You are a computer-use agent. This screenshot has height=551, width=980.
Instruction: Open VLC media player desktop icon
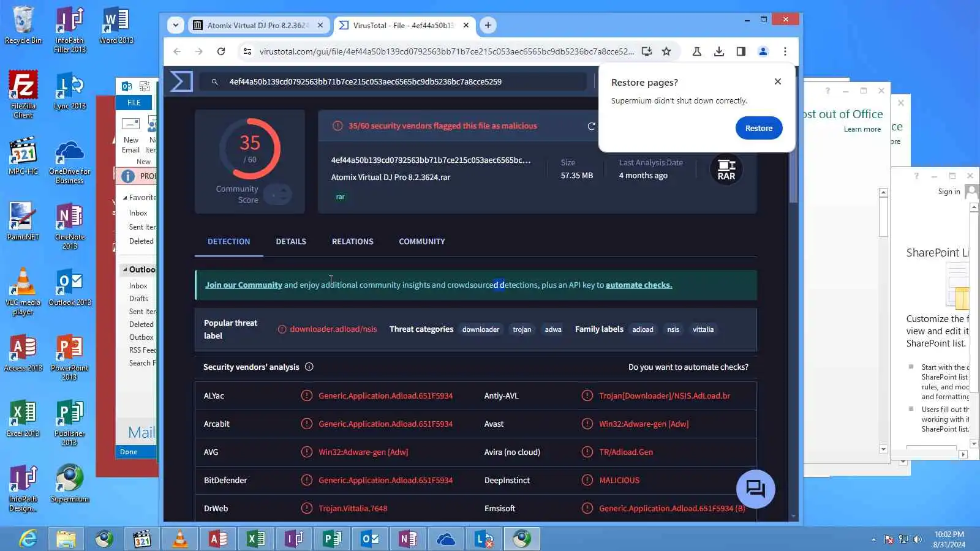[x=23, y=291]
